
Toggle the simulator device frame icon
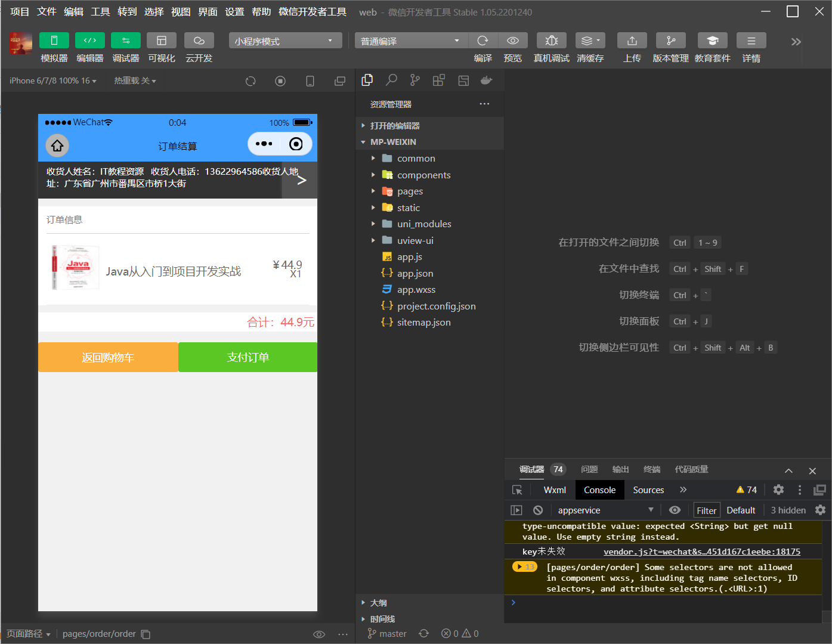[x=310, y=81]
